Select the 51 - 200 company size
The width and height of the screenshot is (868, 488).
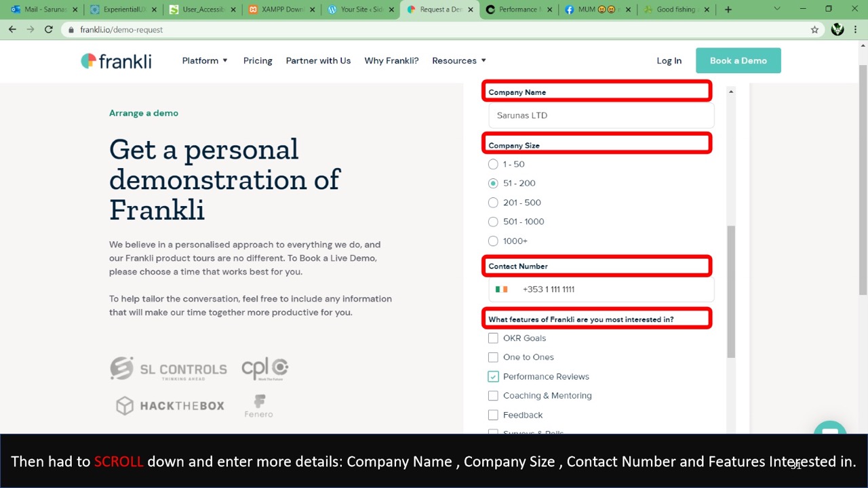(x=493, y=183)
